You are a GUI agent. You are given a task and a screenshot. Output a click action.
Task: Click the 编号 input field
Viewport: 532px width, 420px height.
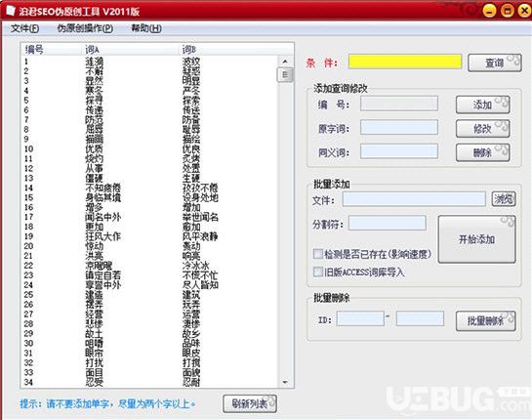399,104
